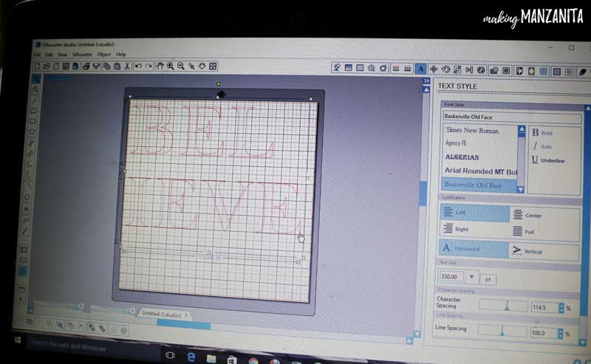Open the Fill Gradient panel icon

click(348, 68)
